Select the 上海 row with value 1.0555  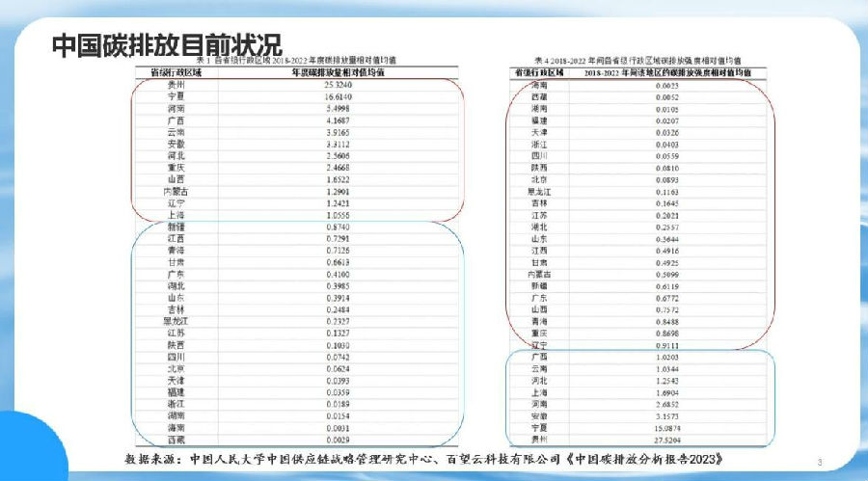(x=176, y=215)
